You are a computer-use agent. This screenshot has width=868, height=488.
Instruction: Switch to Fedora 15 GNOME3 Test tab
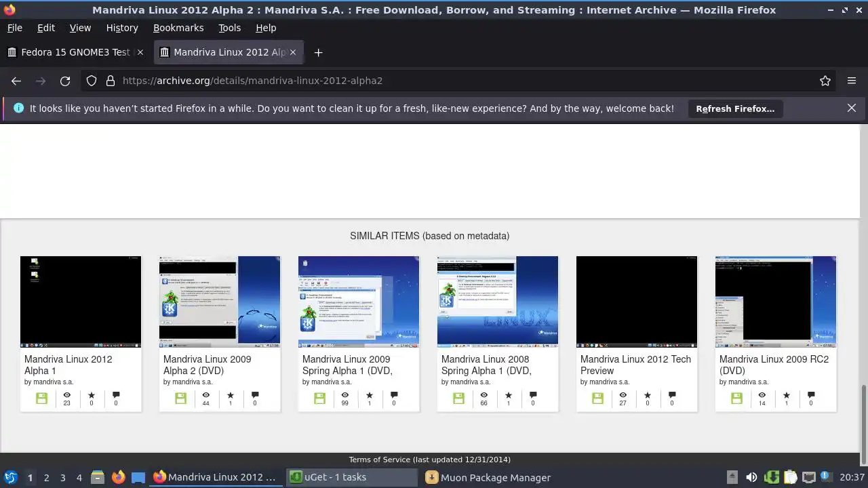point(75,52)
